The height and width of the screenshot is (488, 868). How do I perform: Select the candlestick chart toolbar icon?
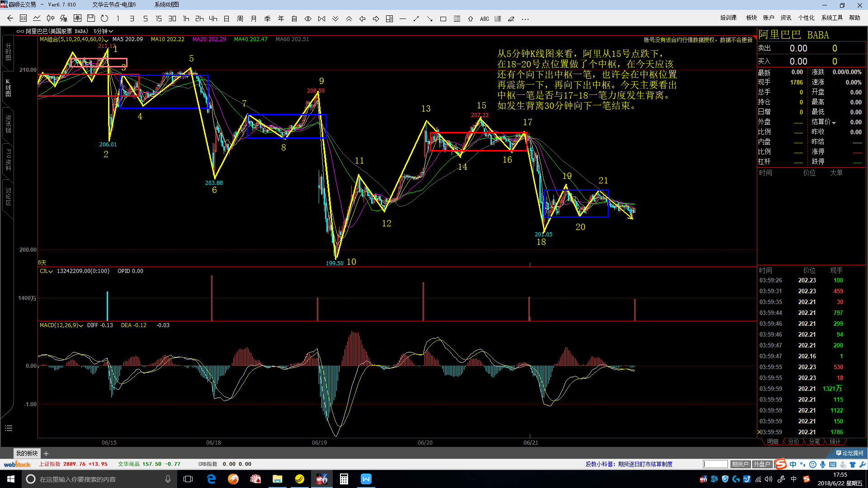pyautogui.click(x=51, y=19)
